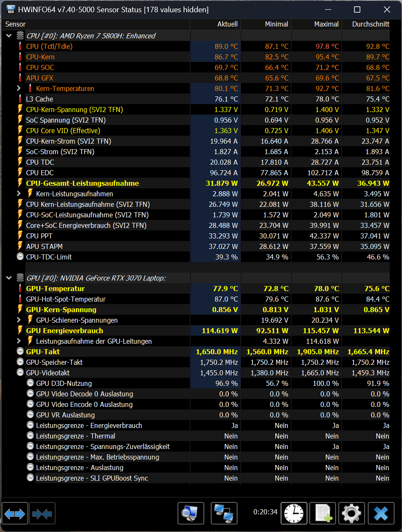This screenshot has height=532, width=402.
Task: Select the CPU EDC row label
Action: [x=40, y=173]
